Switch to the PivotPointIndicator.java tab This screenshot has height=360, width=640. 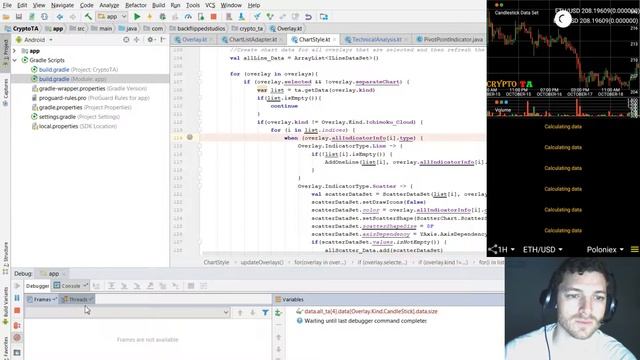click(449, 40)
